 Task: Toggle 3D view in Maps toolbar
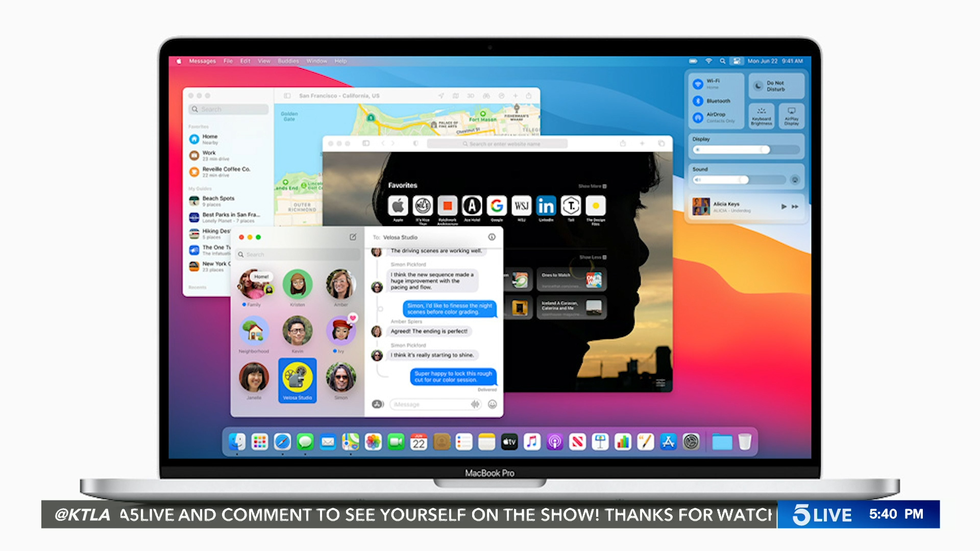click(471, 96)
